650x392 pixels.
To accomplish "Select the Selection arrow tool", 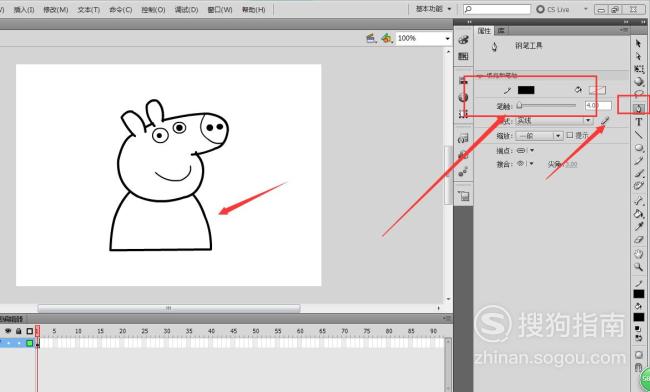I will (638, 43).
